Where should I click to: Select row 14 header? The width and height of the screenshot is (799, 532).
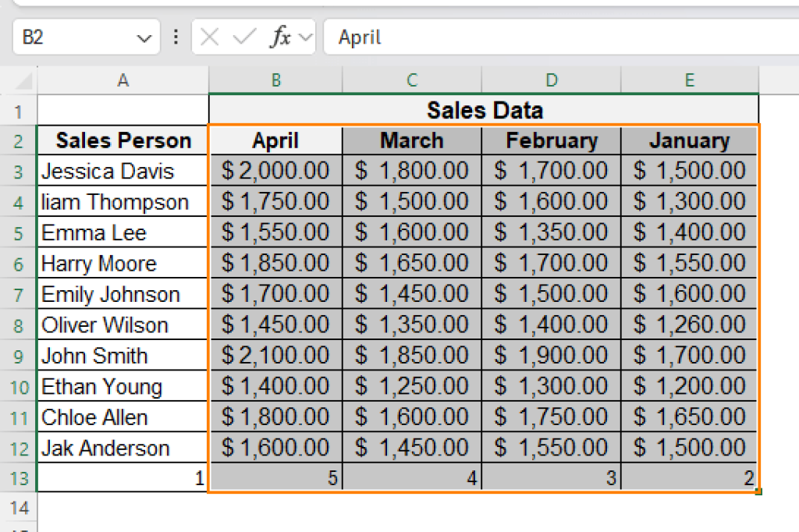pos(19,509)
